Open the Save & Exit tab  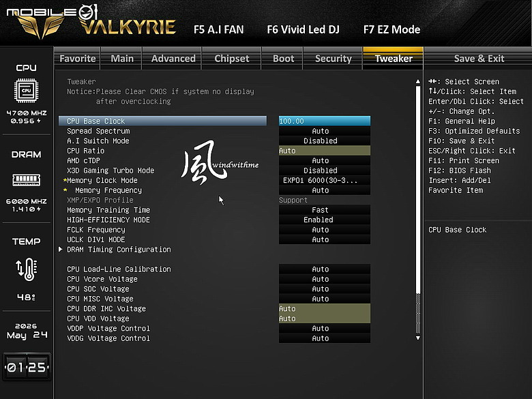point(479,59)
